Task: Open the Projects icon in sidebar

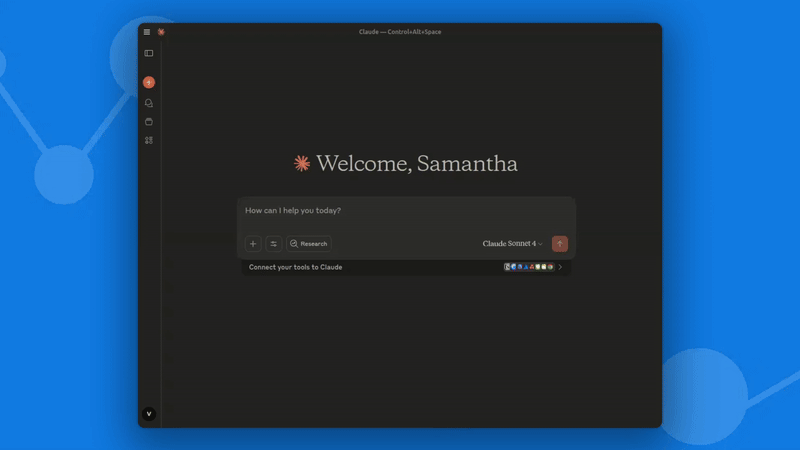Action: (x=149, y=121)
